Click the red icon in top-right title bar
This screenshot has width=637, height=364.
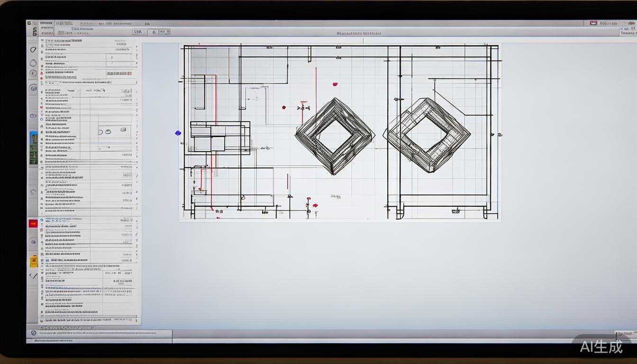tap(593, 23)
